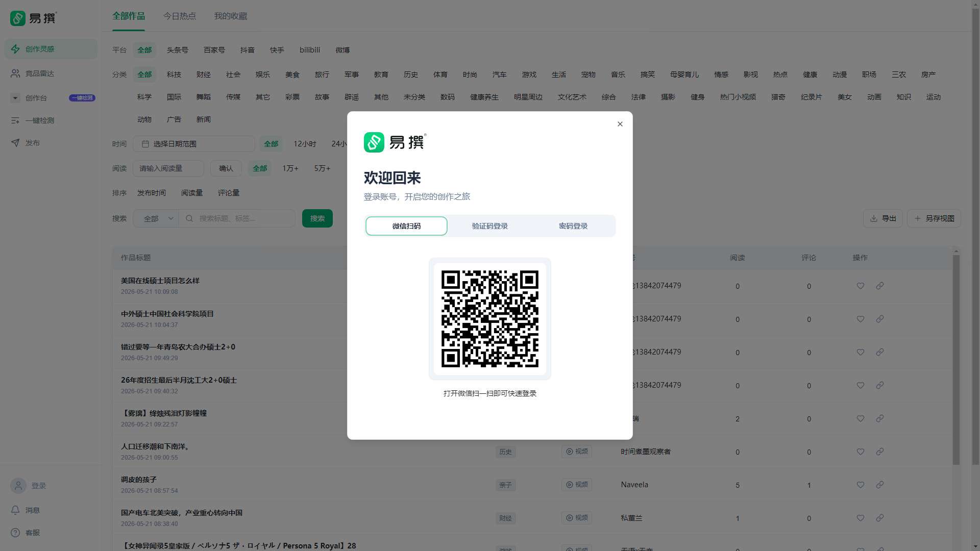Switch to 验证码登录 tab
980x551 pixels.
[x=489, y=226]
